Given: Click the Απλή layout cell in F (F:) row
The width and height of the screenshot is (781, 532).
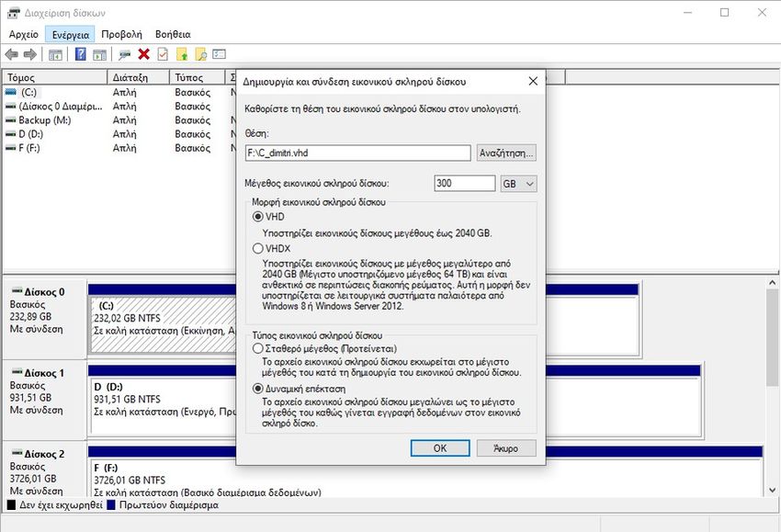Looking at the screenshot, I should tap(125, 148).
